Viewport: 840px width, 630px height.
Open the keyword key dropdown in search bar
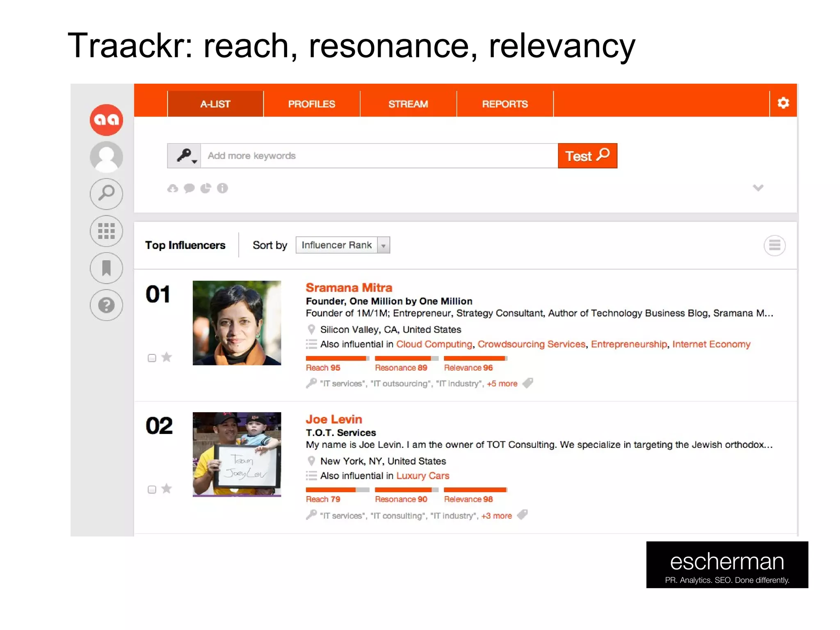tap(184, 156)
